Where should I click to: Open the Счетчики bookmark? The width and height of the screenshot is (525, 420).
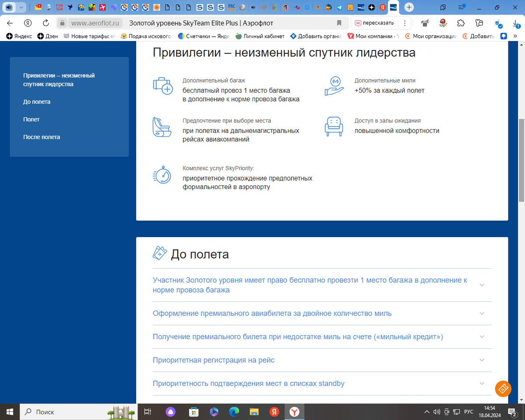204,36
